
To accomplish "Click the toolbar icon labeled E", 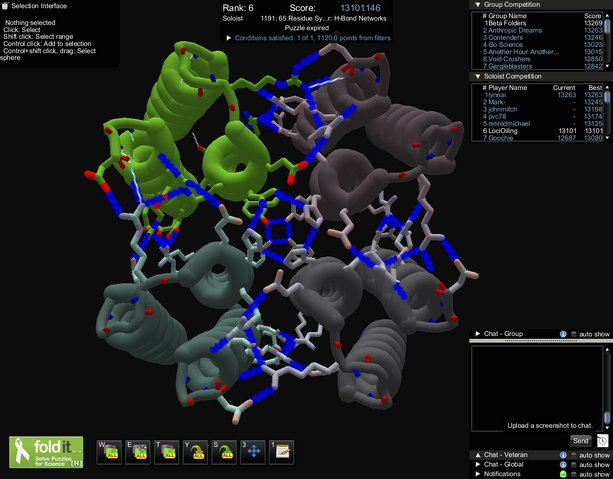I will point(138,452).
